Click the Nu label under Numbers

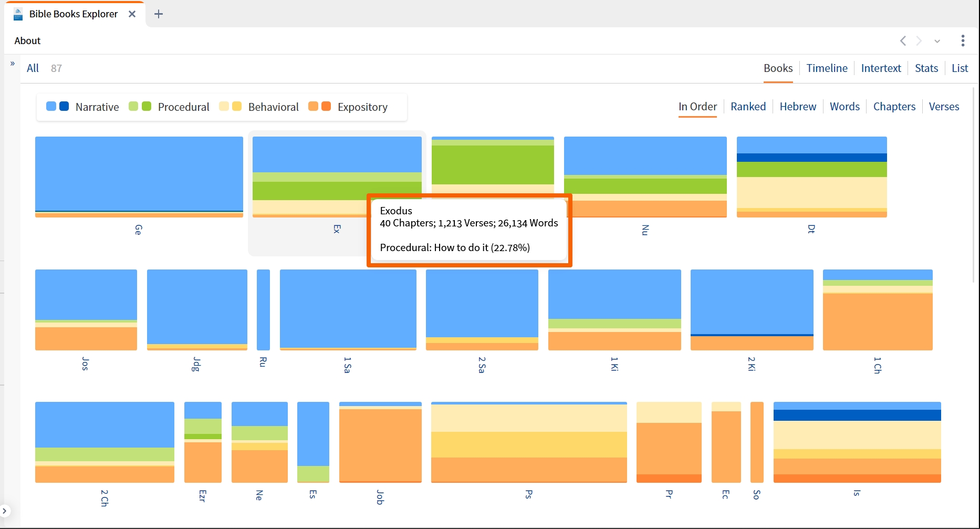(x=645, y=230)
